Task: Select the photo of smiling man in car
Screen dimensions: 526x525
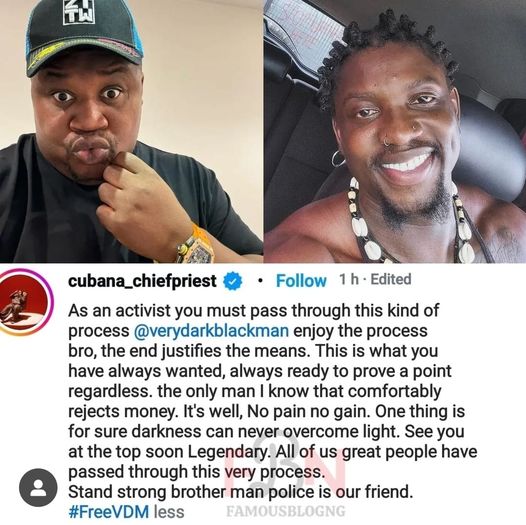Action: click(395, 131)
